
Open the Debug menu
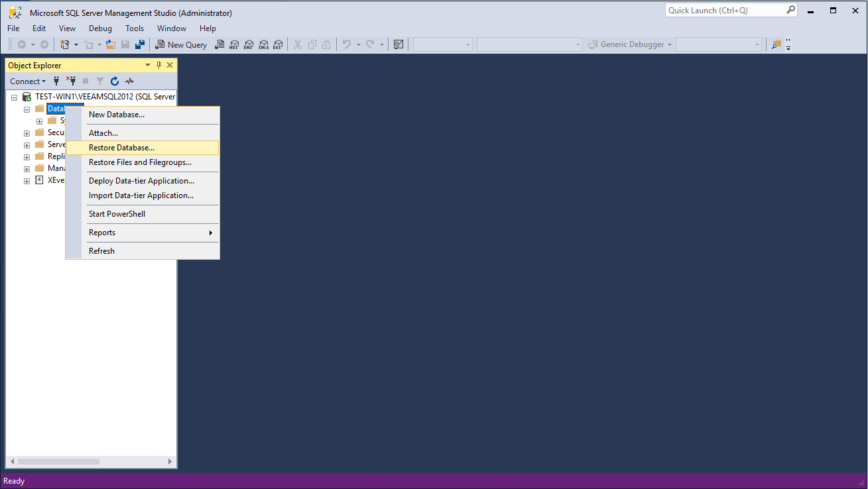pos(100,28)
